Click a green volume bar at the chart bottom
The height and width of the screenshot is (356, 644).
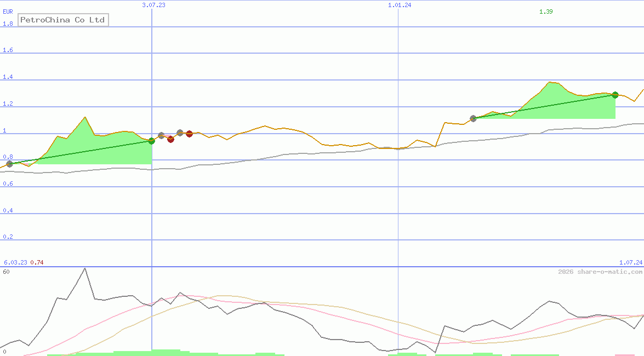[164, 353]
